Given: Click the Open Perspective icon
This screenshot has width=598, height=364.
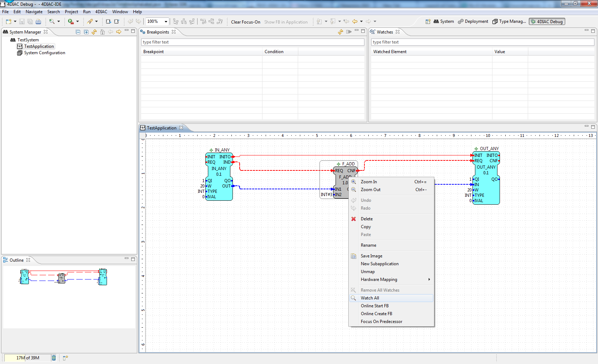Looking at the screenshot, I should click(428, 22).
